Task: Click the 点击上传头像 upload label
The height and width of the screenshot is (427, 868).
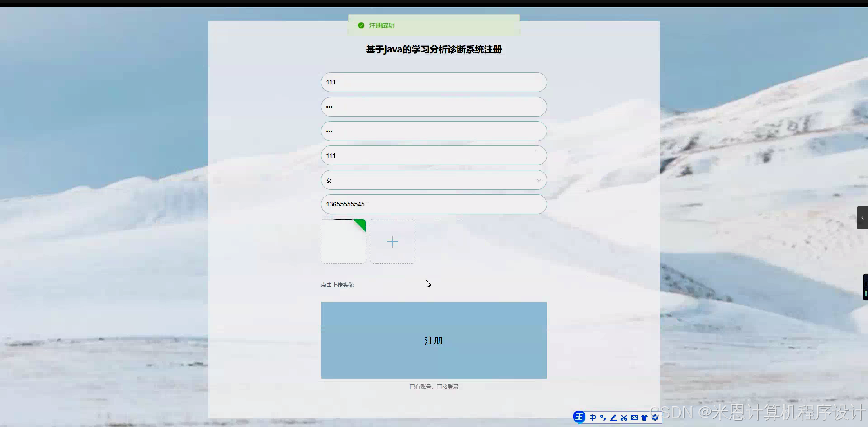Action: [337, 285]
